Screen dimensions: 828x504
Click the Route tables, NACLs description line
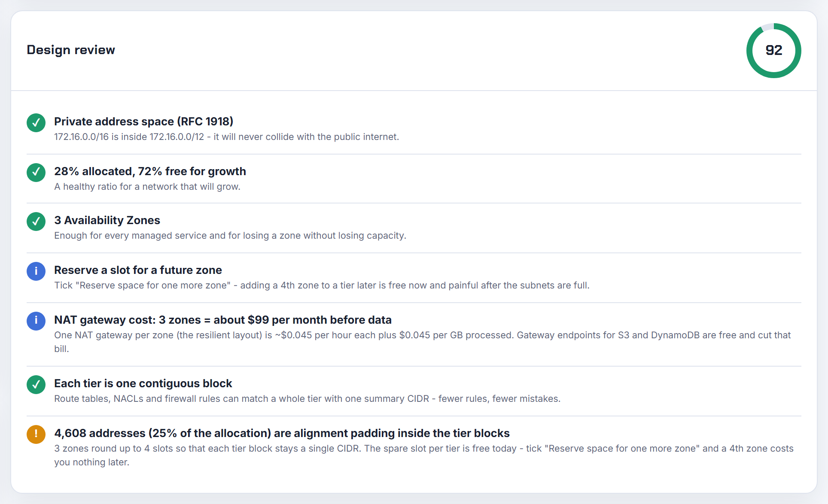point(307,399)
